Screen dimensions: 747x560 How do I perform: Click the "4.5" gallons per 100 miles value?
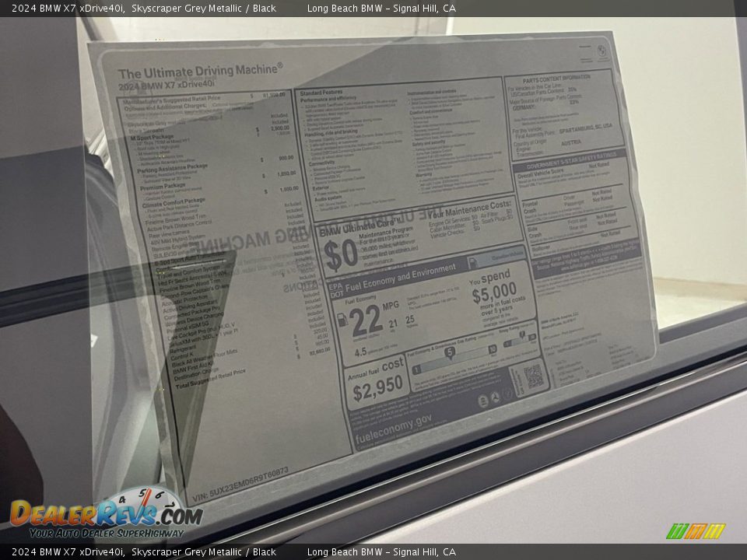(360, 352)
